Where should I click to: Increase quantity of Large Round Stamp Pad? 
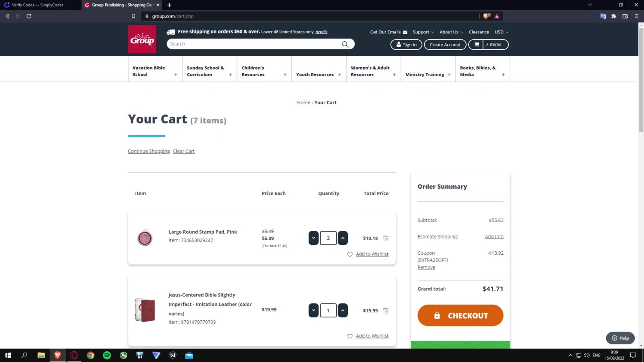pyautogui.click(x=343, y=238)
